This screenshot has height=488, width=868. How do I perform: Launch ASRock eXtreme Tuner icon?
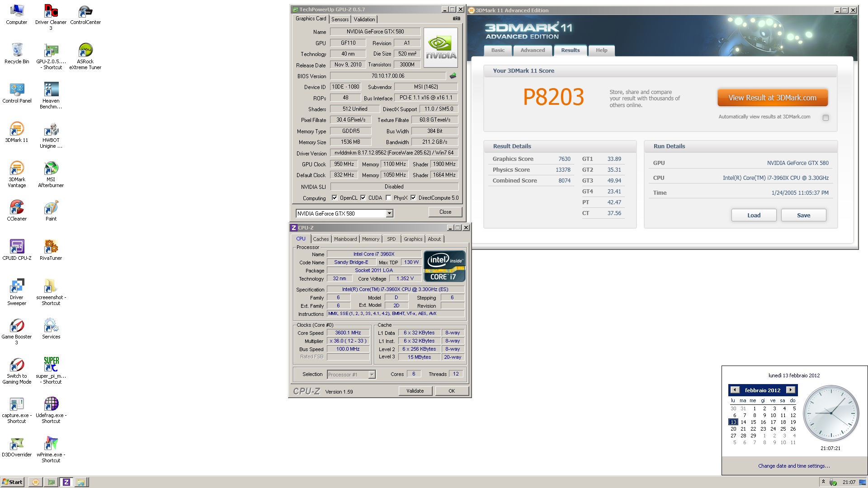tap(85, 56)
